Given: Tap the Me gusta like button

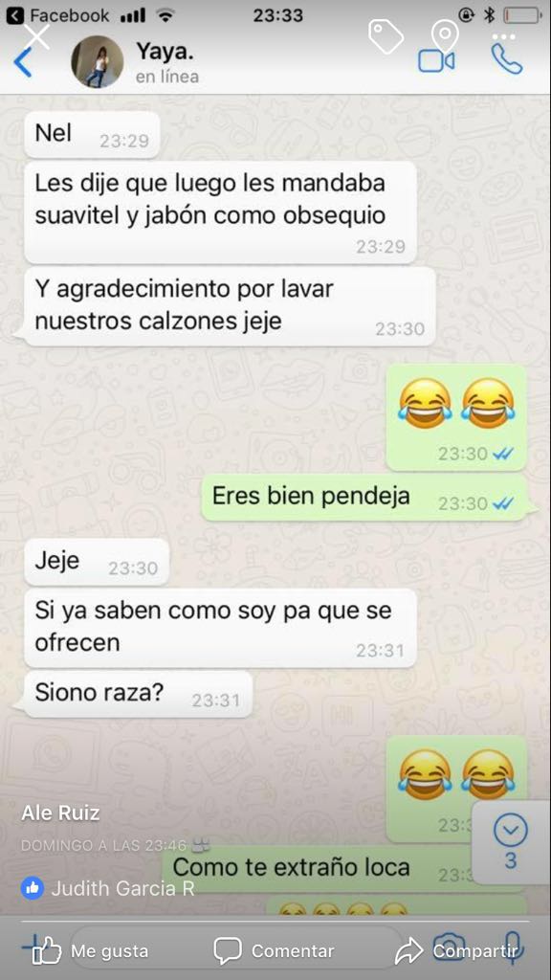Looking at the screenshot, I should (x=87, y=951).
